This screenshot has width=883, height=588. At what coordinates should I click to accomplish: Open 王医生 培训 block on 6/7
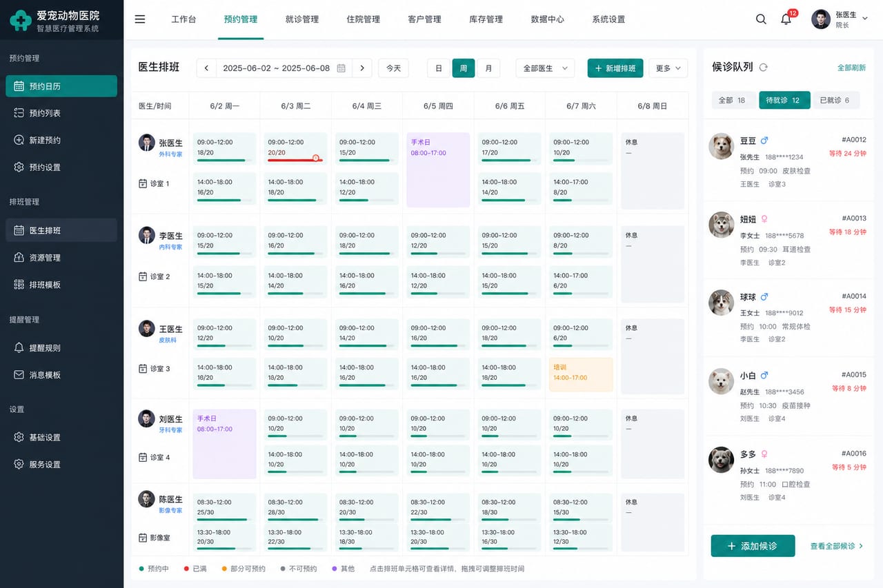(581, 375)
